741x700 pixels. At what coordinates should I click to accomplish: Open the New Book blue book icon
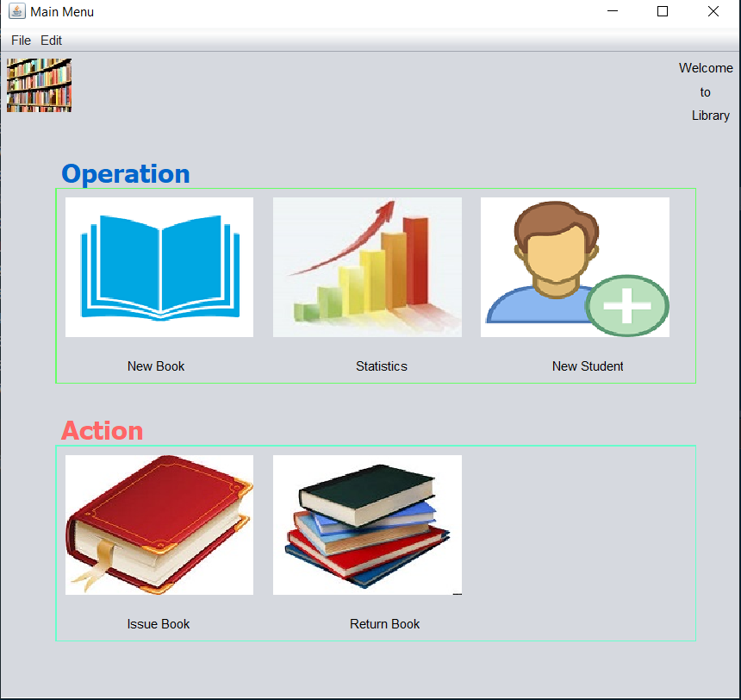(x=159, y=267)
